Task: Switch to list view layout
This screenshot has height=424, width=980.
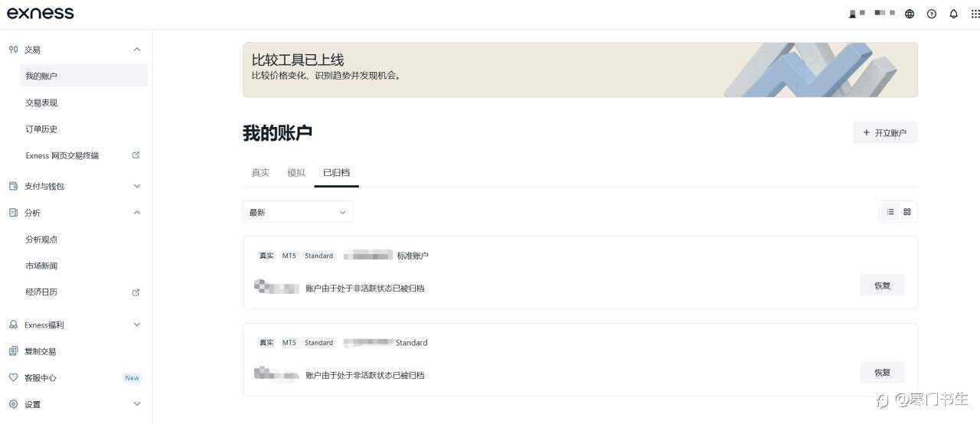Action: click(x=890, y=212)
